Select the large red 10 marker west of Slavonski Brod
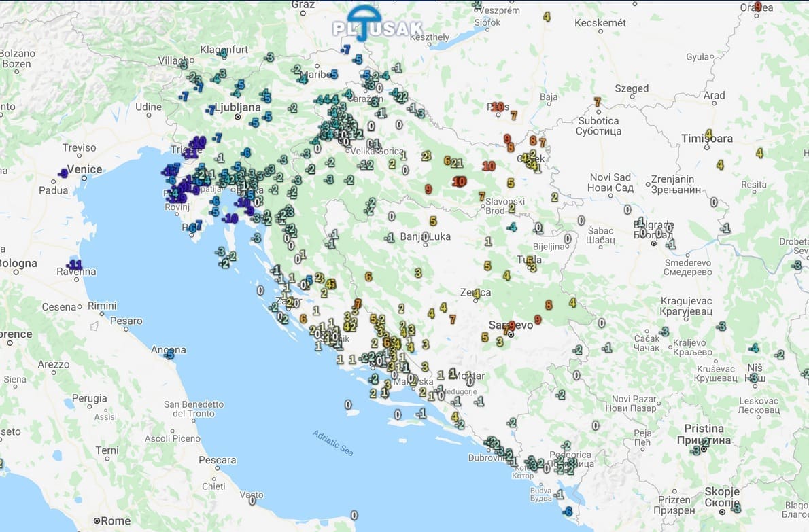The image size is (809, 532). pos(459,181)
